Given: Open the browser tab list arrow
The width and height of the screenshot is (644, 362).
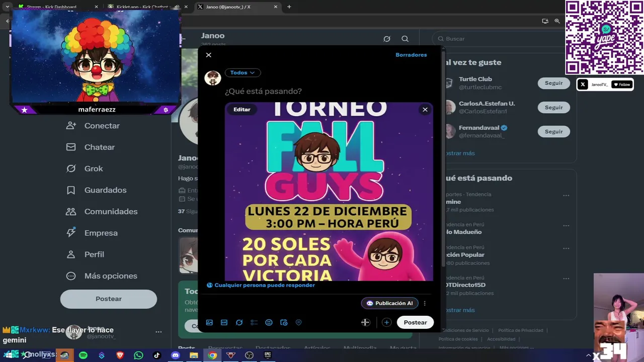Looking at the screenshot, I should click(7, 7).
